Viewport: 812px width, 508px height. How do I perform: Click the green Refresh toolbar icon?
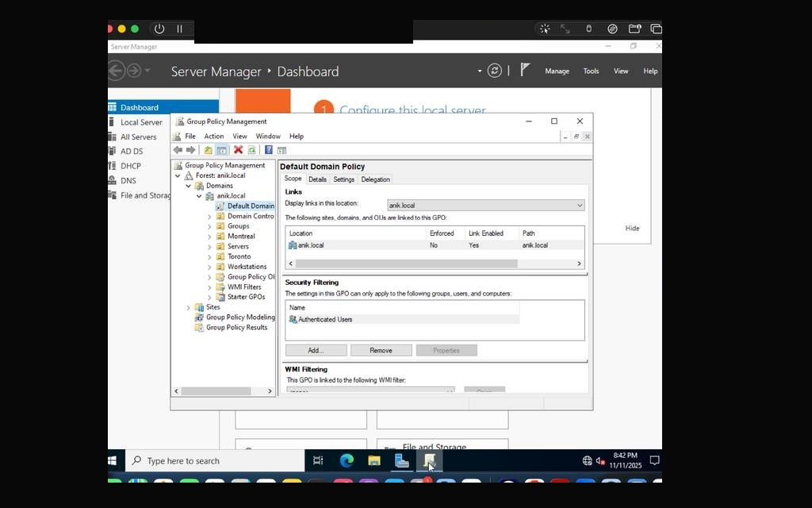tap(251, 150)
